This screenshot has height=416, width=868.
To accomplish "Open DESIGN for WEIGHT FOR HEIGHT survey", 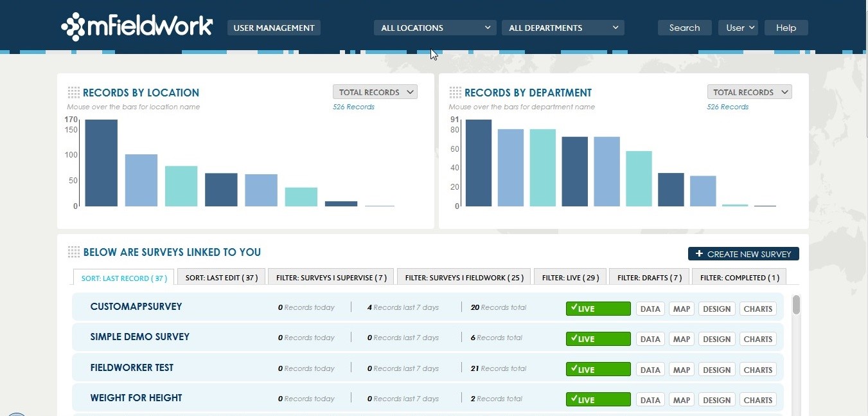I will click(716, 399).
